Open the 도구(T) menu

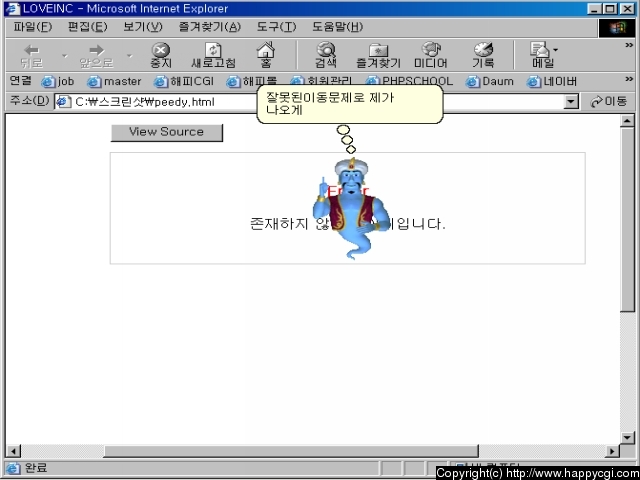276,27
